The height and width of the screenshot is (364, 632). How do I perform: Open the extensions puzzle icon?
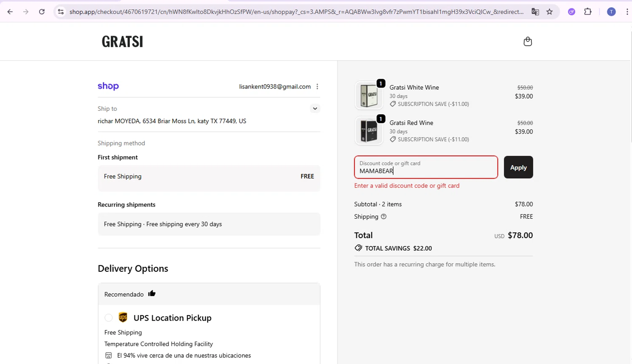(x=588, y=12)
